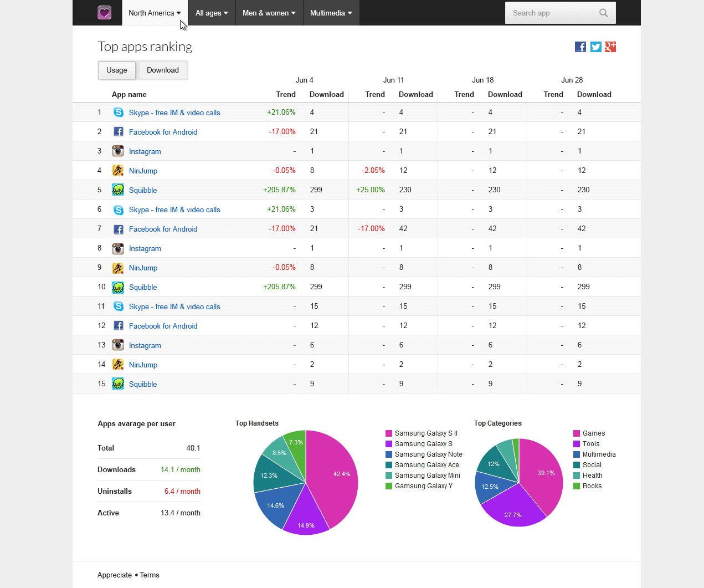Open the Facebook for Android link in row 7
The width and height of the screenshot is (704, 588).
163,229
